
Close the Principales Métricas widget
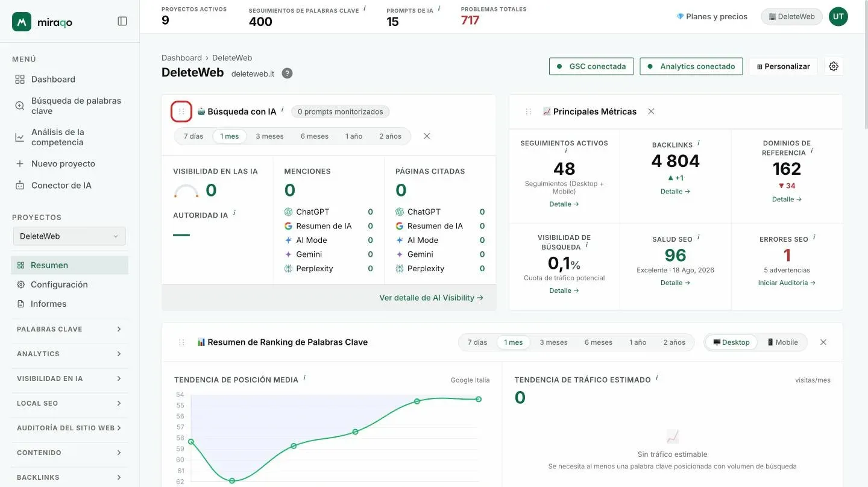pos(651,112)
